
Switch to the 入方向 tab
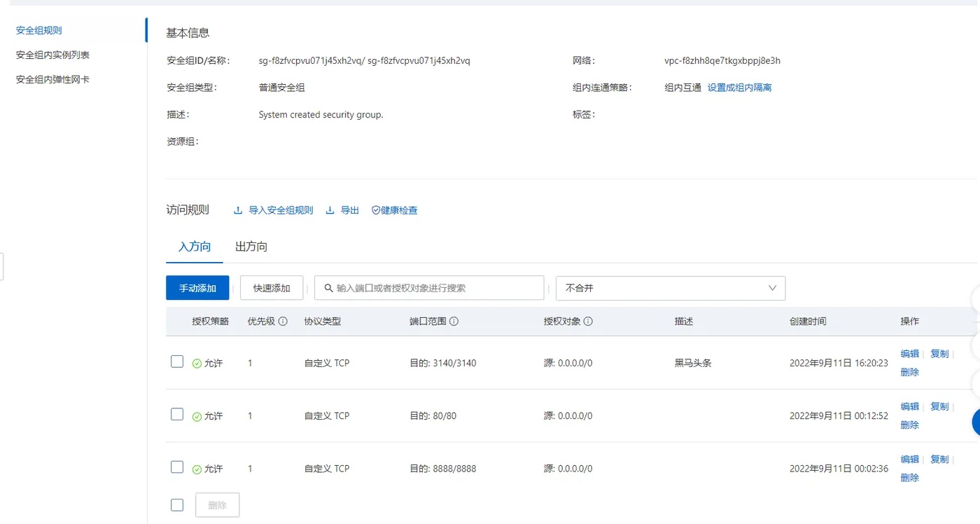(x=195, y=247)
